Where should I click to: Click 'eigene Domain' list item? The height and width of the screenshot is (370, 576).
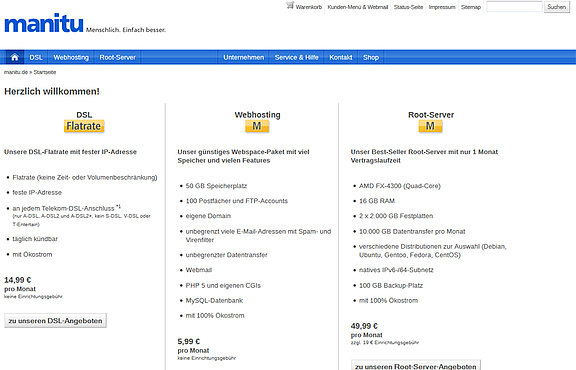(x=208, y=216)
